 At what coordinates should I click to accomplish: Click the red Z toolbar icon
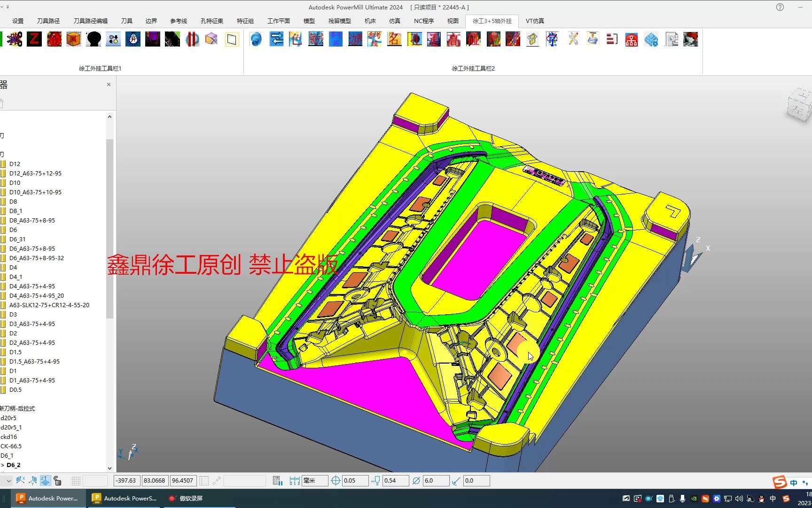34,39
